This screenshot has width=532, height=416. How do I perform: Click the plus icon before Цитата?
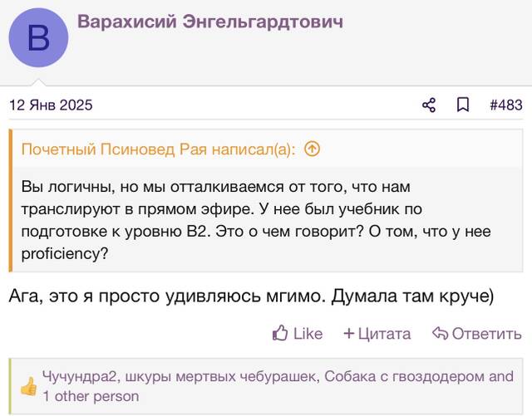[x=348, y=334]
